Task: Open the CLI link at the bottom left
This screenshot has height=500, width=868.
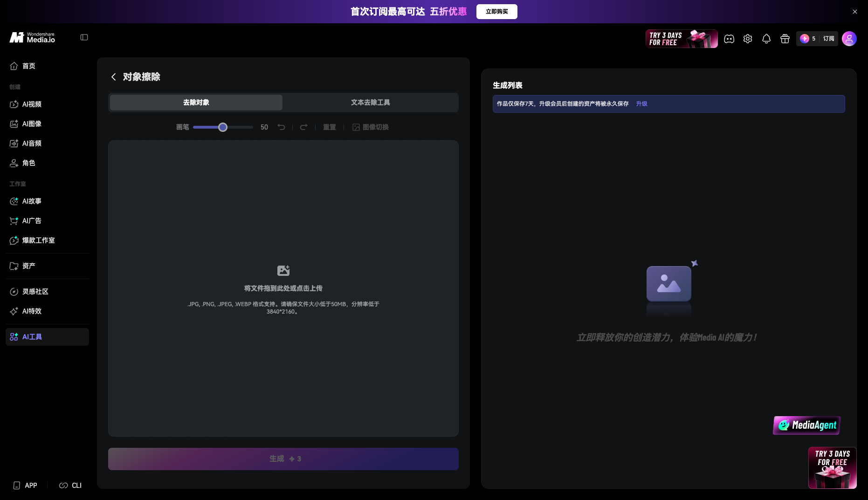Action: pos(70,486)
